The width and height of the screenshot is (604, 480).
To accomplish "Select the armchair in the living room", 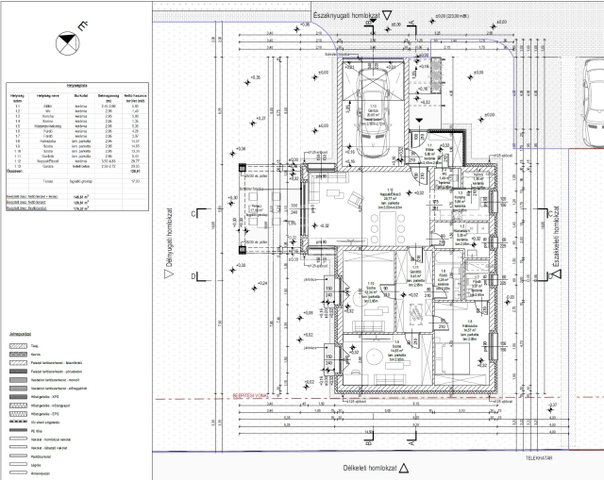I will 355,201.
